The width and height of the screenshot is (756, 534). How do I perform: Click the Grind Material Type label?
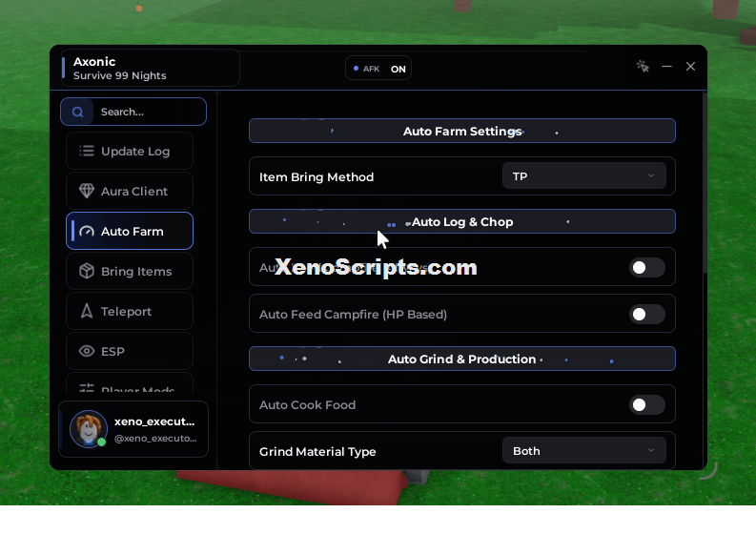pos(317,451)
